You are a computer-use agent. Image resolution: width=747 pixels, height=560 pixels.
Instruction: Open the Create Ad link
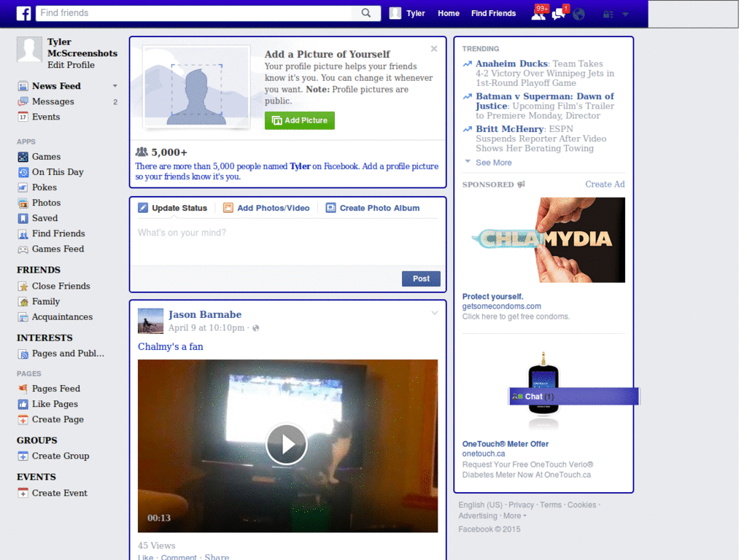click(605, 184)
